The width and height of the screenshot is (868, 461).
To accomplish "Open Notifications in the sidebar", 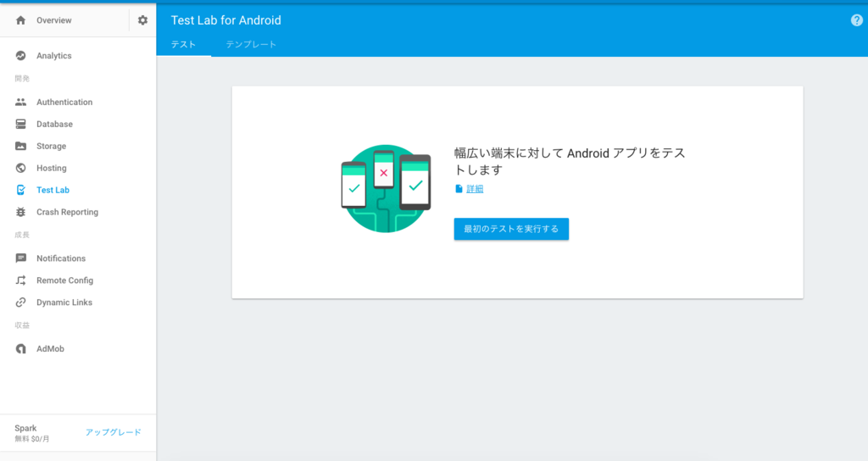I will click(x=61, y=258).
